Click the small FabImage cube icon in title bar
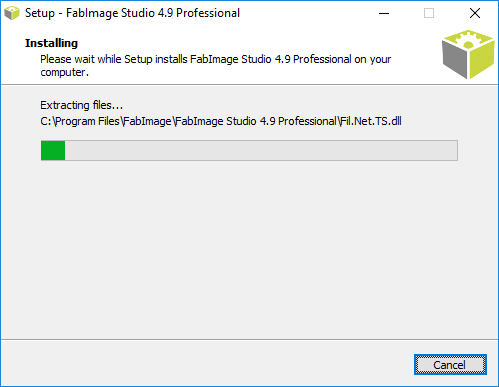 [12, 13]
